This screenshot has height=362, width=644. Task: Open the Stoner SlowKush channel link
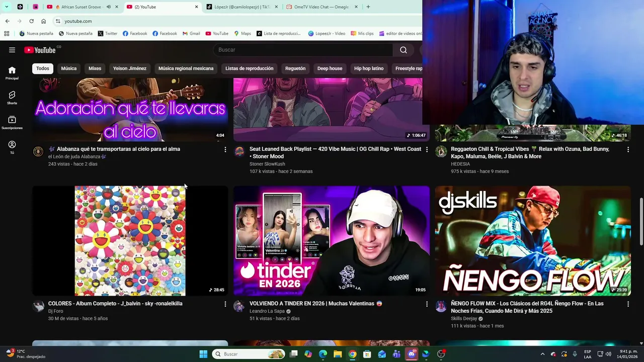pyautogui.click(x=267, y=164)
